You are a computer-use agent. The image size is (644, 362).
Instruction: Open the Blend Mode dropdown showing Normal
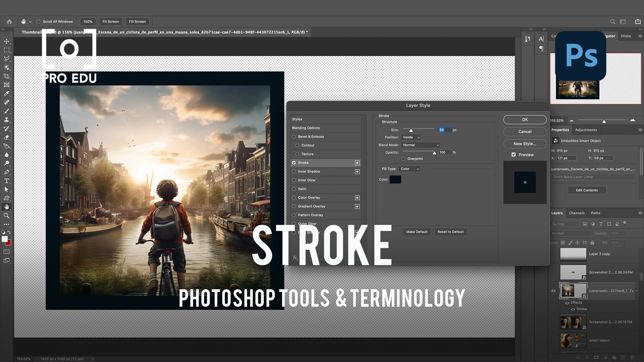420,145
